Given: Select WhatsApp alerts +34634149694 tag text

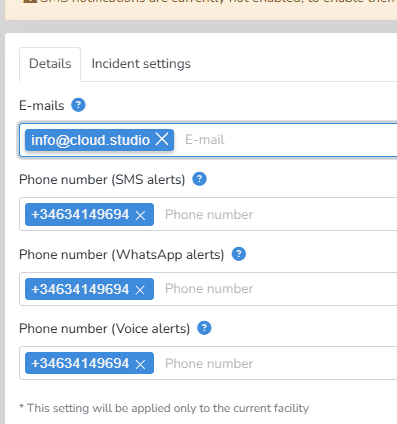Looking at the screenshot, I should pos(80,289).
